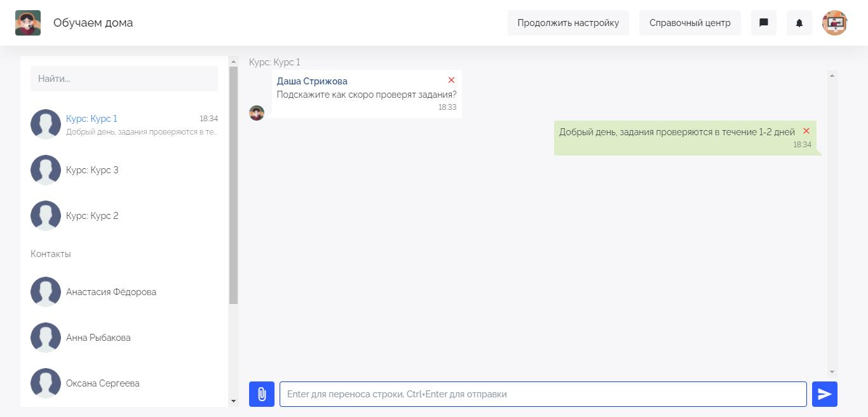
Task: Focus the message text input box
Action: click(543, 394)
